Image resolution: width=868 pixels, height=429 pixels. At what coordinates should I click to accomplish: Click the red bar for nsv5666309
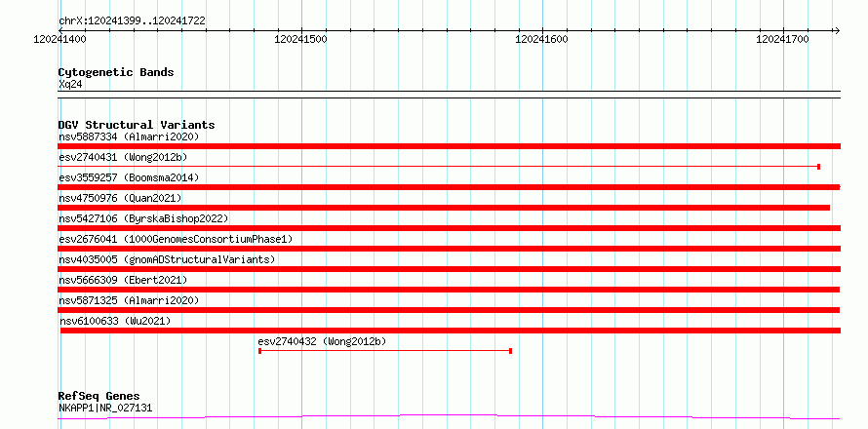click(449, 290)
